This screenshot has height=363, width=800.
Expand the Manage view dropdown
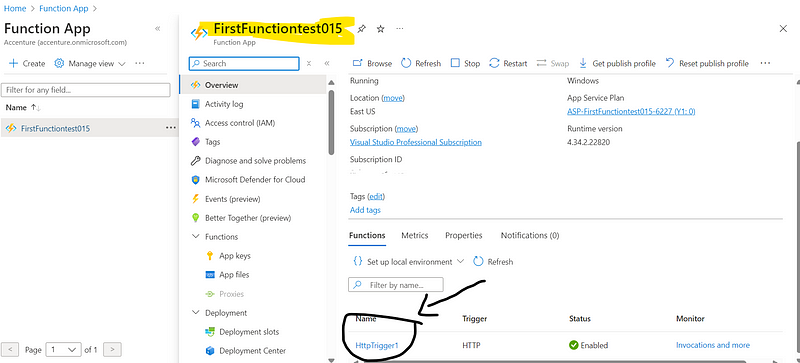tap(90, 64)
